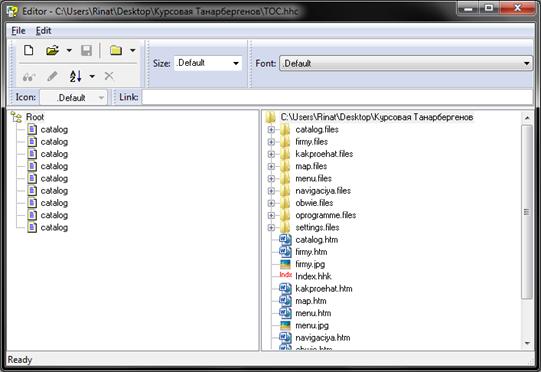Click the Index.hhk file icon
The width and height of the screenshot is (541, 372).
(285, 275)
